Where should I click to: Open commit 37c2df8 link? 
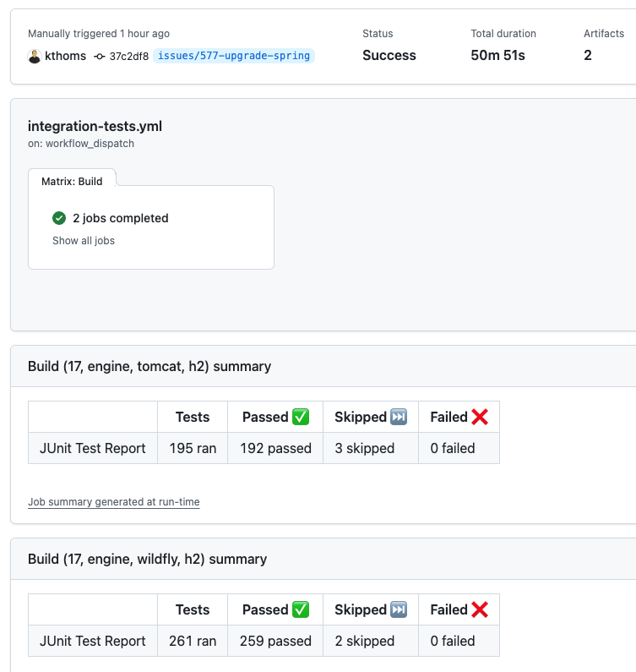pos(129,56)
